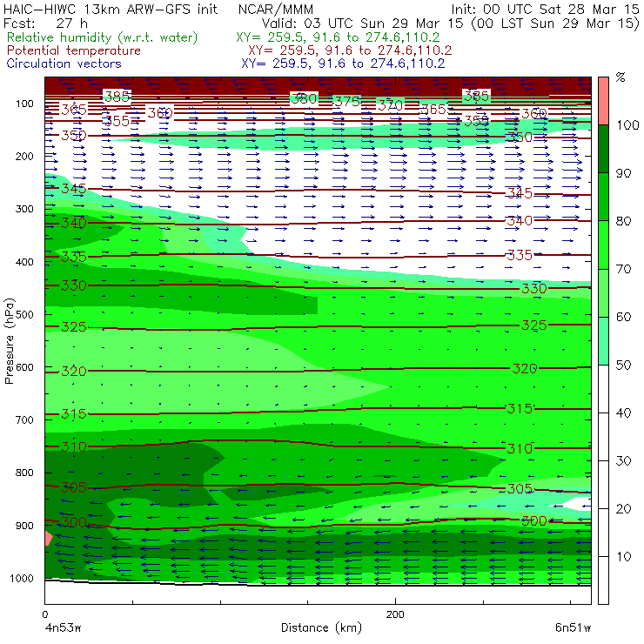
Task: Select 'Init: 00 UTC Sat 28 Mar 15' text
Action: pos(546,10)
